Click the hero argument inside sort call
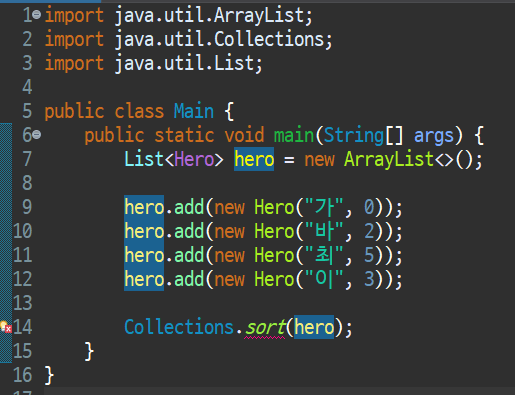The height and width of the screenshot is (395, 515). pyautogui.click(x=314, y=327)
